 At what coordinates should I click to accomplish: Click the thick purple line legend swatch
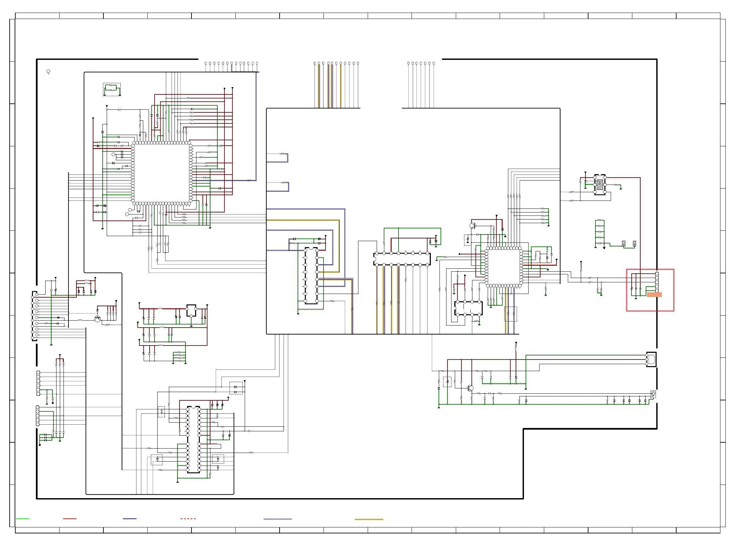pos(278,519)
